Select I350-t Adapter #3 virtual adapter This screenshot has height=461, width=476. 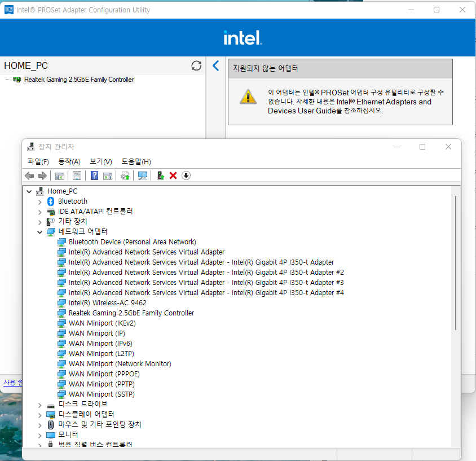pyautogui.click(x=206, y=283)
